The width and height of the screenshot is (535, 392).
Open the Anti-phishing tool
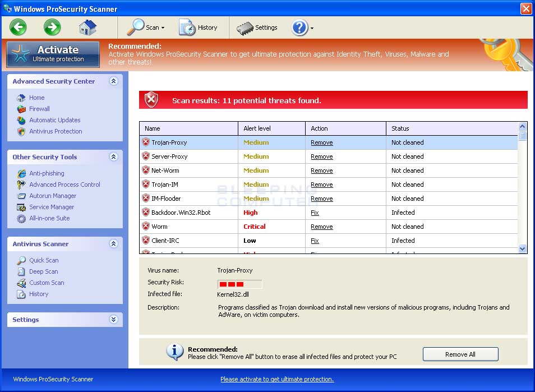point(47,173)
